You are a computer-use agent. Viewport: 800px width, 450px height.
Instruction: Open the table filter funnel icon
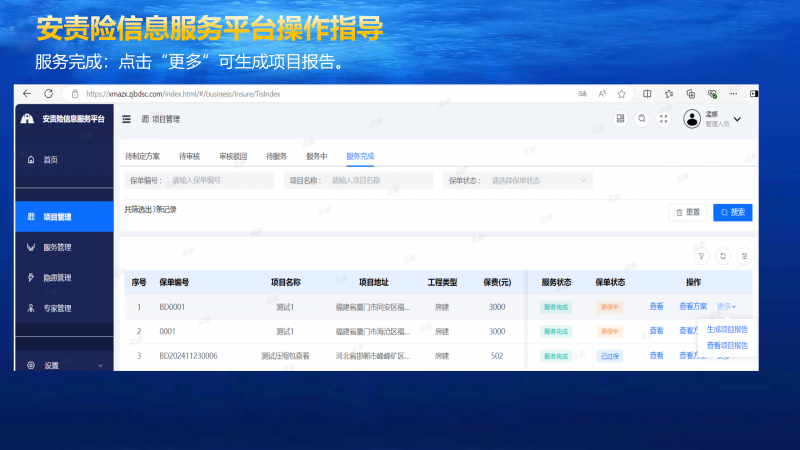pyautogui.click(x=702, y=256)
